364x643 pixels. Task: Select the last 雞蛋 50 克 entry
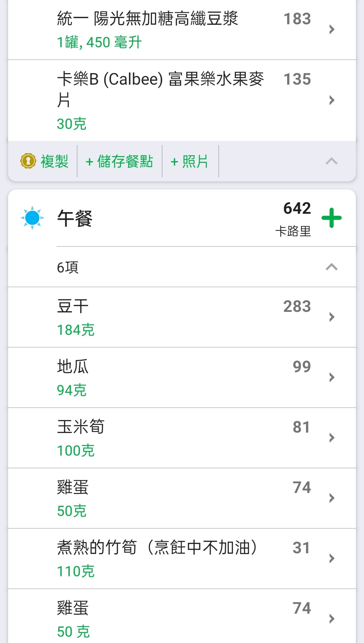[182, 616]
